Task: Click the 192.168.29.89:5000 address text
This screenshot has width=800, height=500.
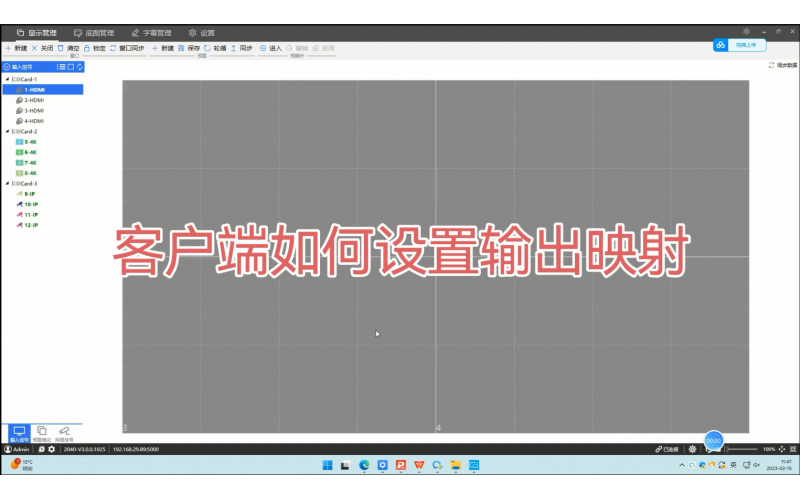Action: tap(136, 449)
